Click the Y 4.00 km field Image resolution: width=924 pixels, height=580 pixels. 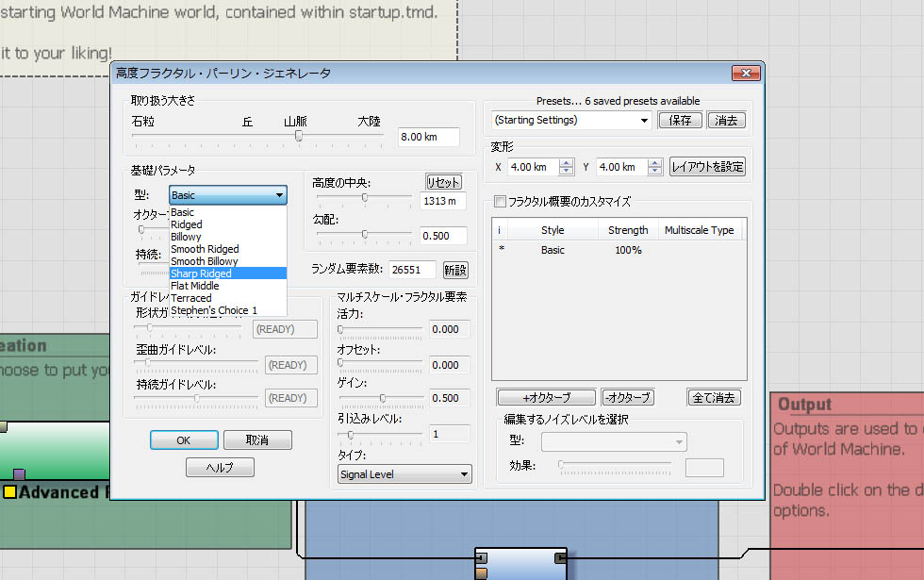pyautogui.click(x=622, y=167)
